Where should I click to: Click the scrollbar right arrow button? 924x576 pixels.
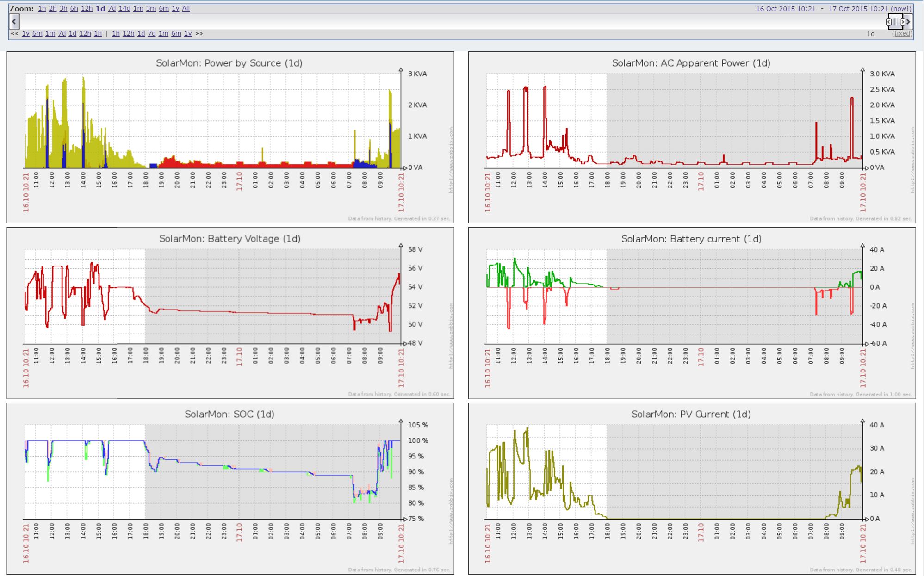[908, 22]
